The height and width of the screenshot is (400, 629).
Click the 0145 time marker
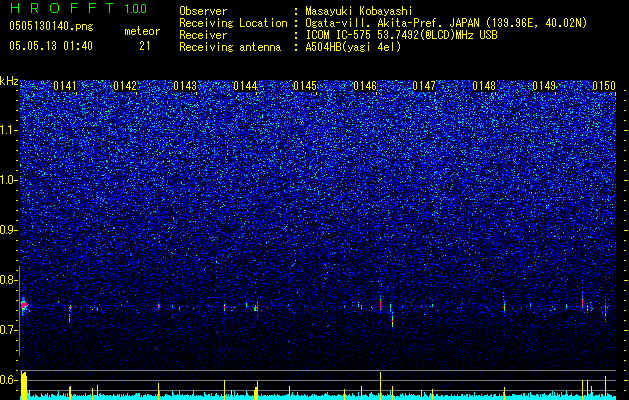305,86
